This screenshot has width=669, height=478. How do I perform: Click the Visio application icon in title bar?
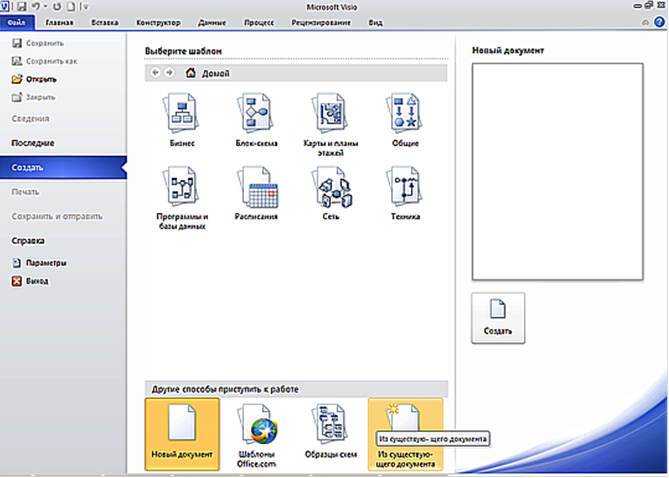point(4,6)
